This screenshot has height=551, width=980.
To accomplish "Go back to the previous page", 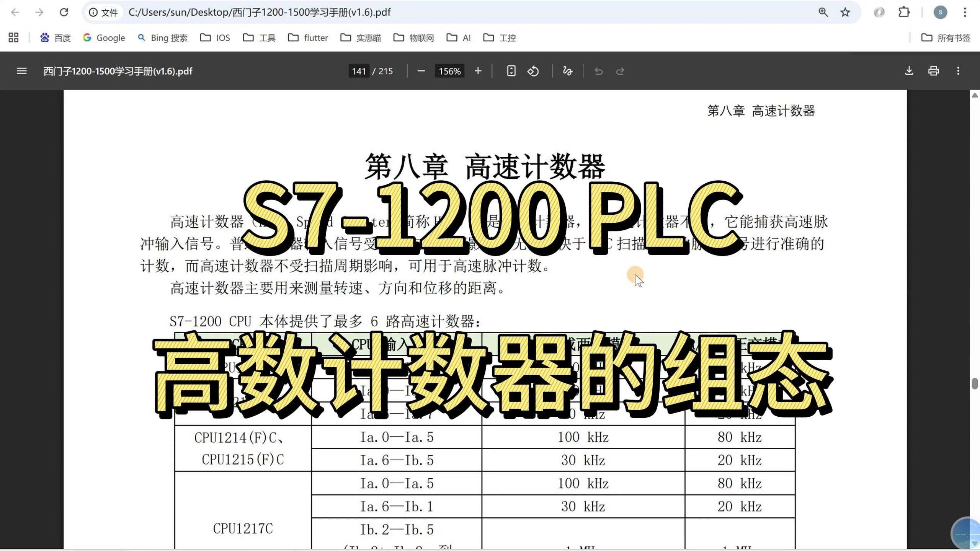I will 15,12.
